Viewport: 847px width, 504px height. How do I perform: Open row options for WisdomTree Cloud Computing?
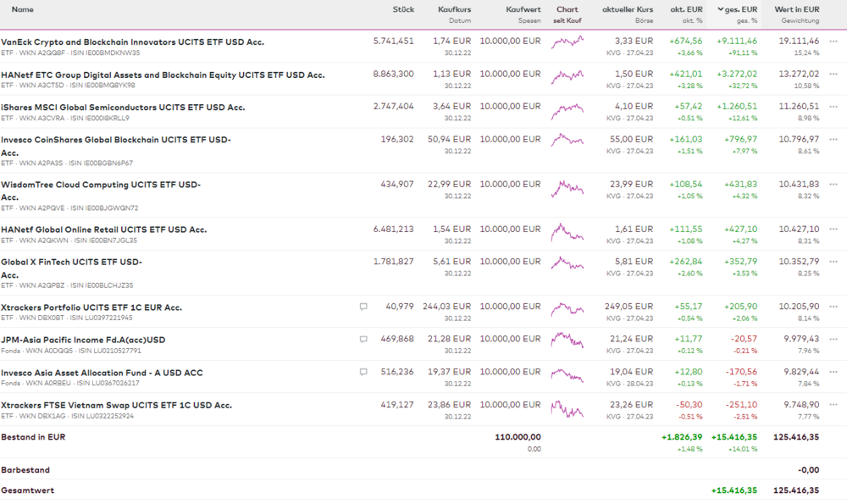(x=833, y=184)
